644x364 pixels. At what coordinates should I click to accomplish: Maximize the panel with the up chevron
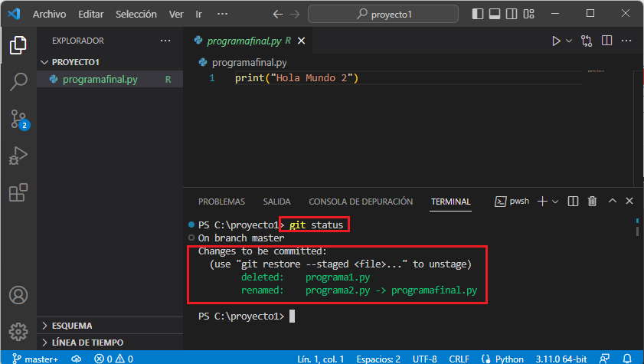coord(612,201)
